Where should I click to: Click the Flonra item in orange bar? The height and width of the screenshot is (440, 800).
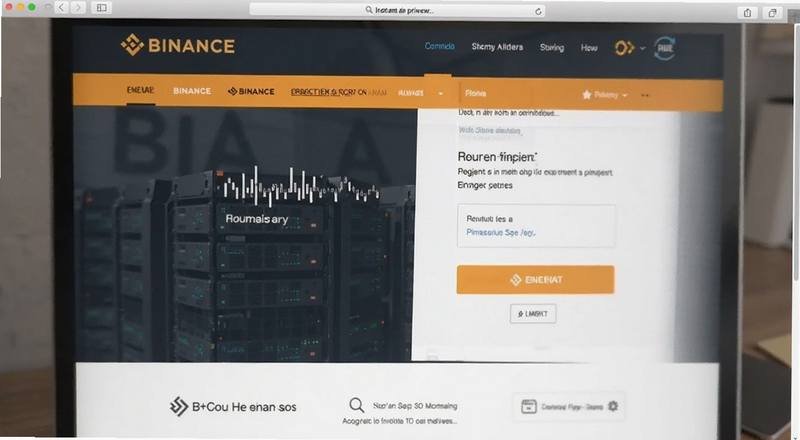[476, 93]
